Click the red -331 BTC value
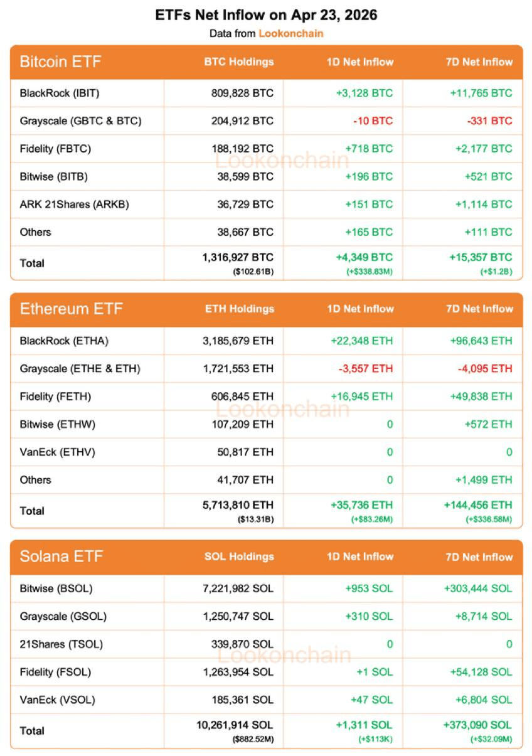Image resolution: width=532 pixels, height=756 pixels. point(489,121)
